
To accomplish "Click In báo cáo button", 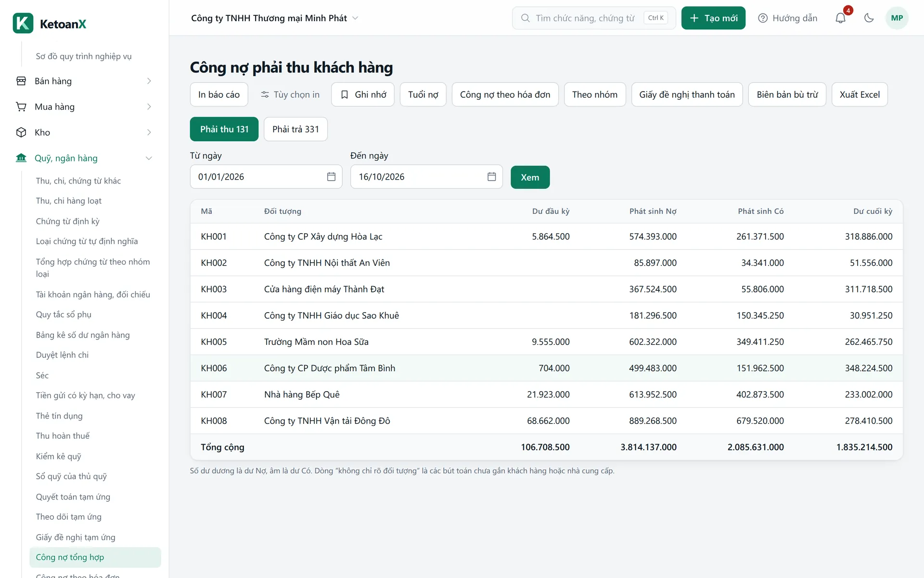I will 219,94.
